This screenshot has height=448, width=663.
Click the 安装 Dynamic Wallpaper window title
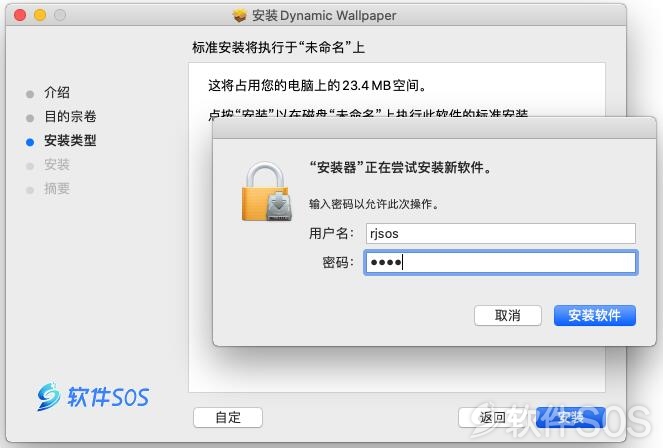coord(324,16)
